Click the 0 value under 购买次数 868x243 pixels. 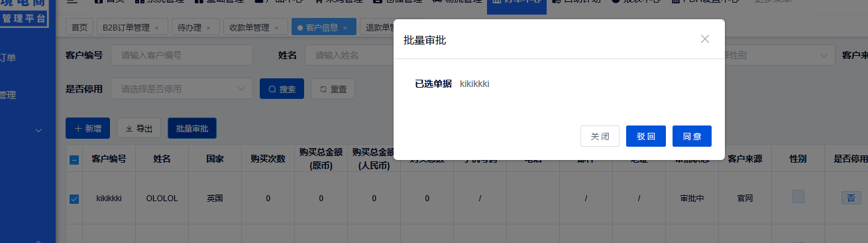point(268,198)
